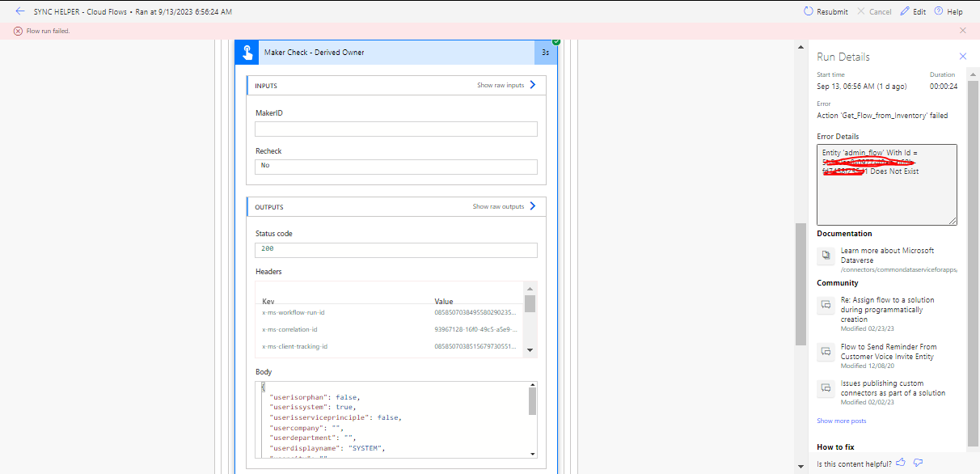Dismiss the "Flow run failed" banner
980x474 pixels.
point(962,29)
